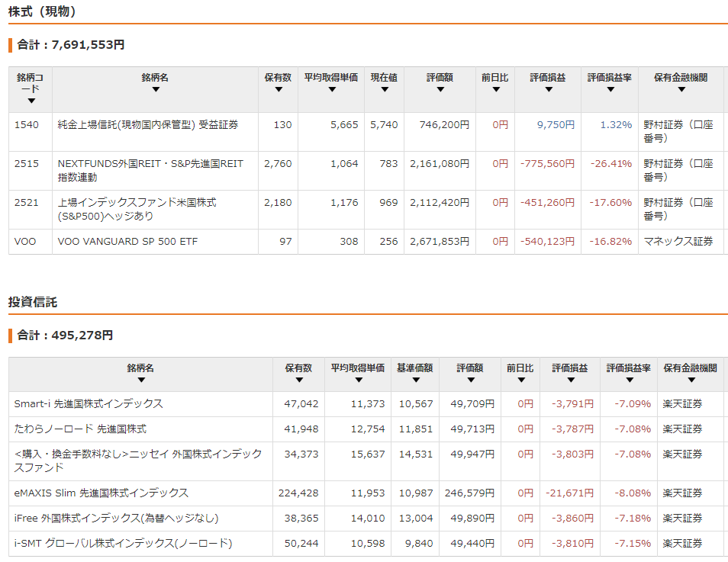Sort stocks table by 評価額 arrow
Viewport: 728px width, 562px height.
[x=440, y=89]
